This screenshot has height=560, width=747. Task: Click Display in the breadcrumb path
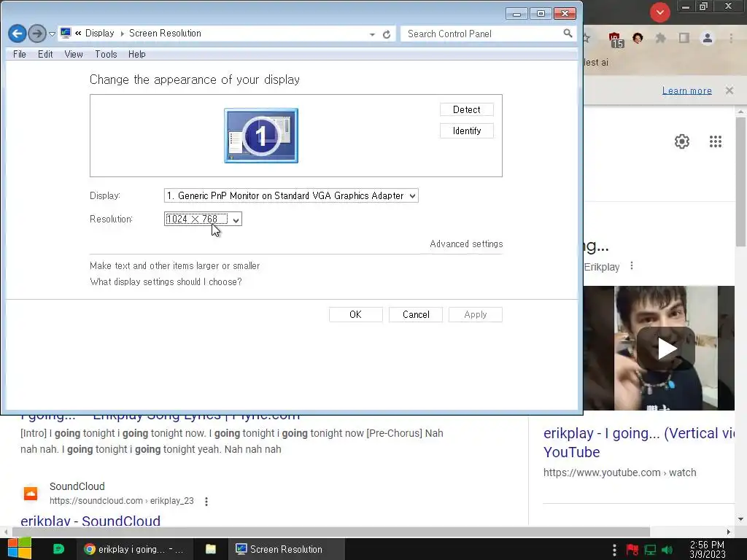click(99, 34)
